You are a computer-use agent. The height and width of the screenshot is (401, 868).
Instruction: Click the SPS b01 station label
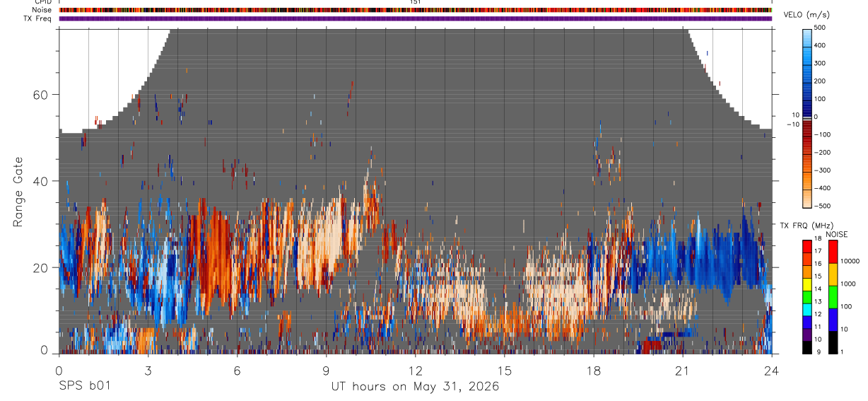(x=84, y=386)
